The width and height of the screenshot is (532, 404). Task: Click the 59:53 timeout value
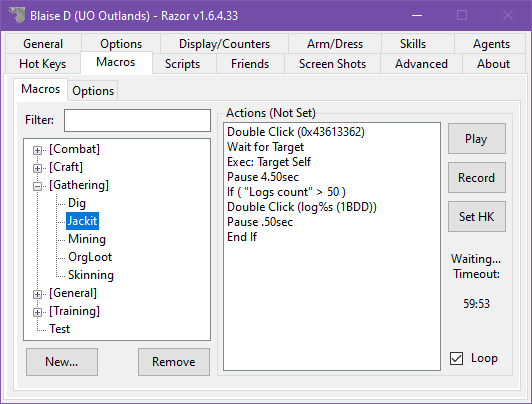click(x=476, y=304)
